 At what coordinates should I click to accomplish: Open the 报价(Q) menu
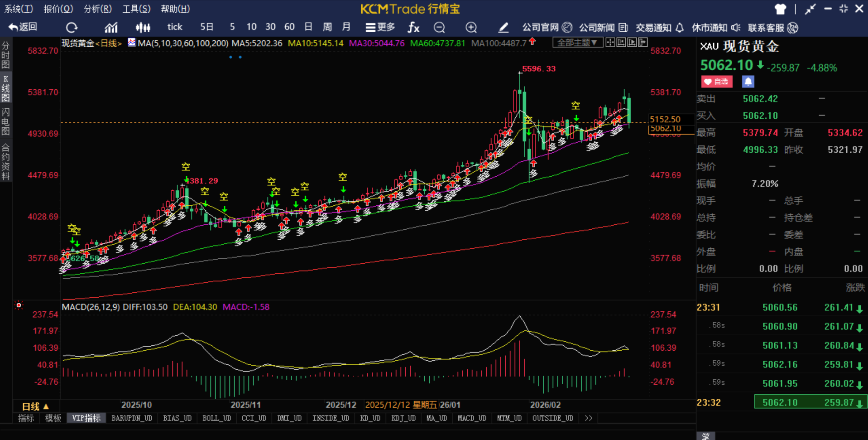click(x=58, y=9)
